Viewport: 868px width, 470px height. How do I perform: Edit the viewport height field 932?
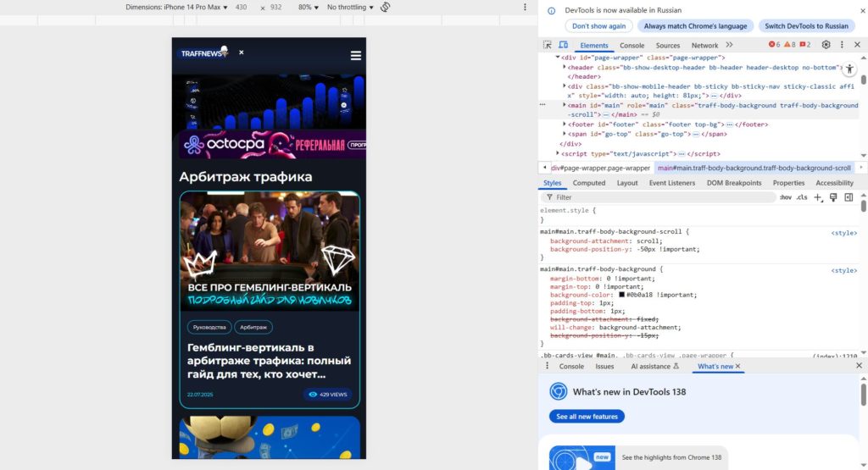(x=276, y=7)
